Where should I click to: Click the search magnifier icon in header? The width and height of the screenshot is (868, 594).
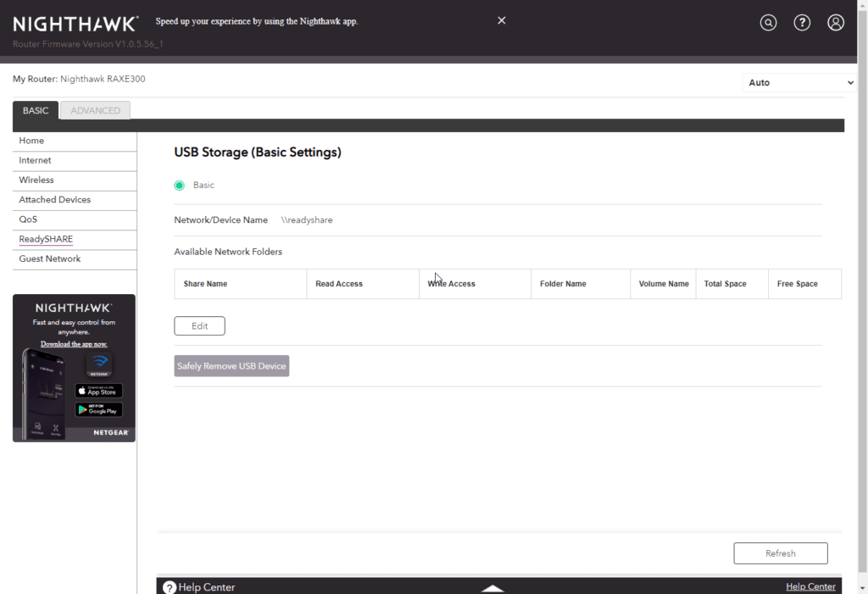(x=768, y=23)
